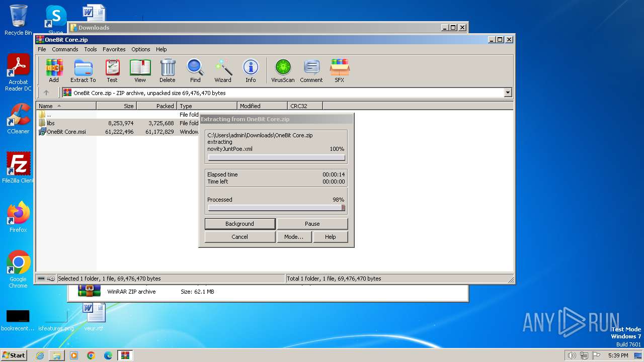This screenshot has width=644, height=362.
Task: Open the archive Info icon
Action: pos(251,70)
